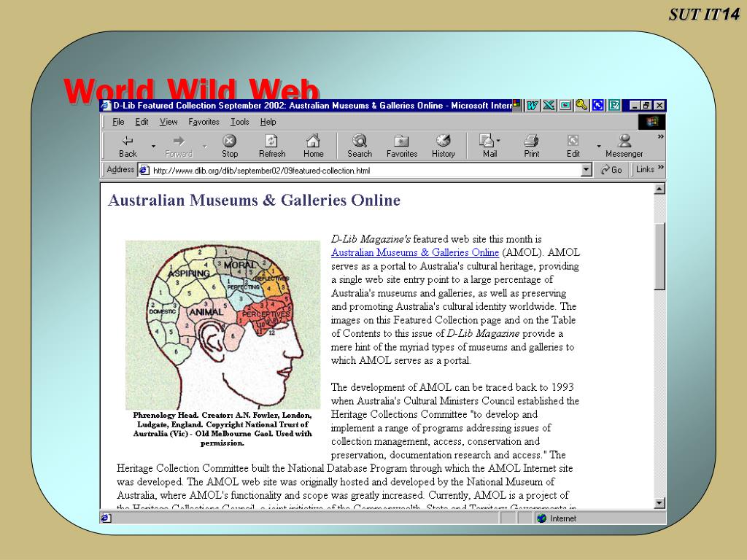Click the four-colored squares shortcut bar icon
The width and height of the screenshot is (747, 560).
(517, 104)
